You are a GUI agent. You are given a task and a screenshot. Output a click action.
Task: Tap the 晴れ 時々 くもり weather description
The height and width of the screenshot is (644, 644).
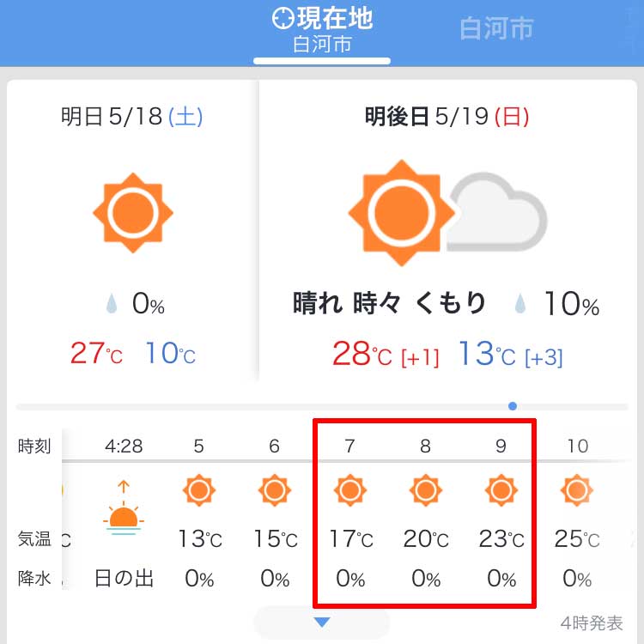[389, 303]
